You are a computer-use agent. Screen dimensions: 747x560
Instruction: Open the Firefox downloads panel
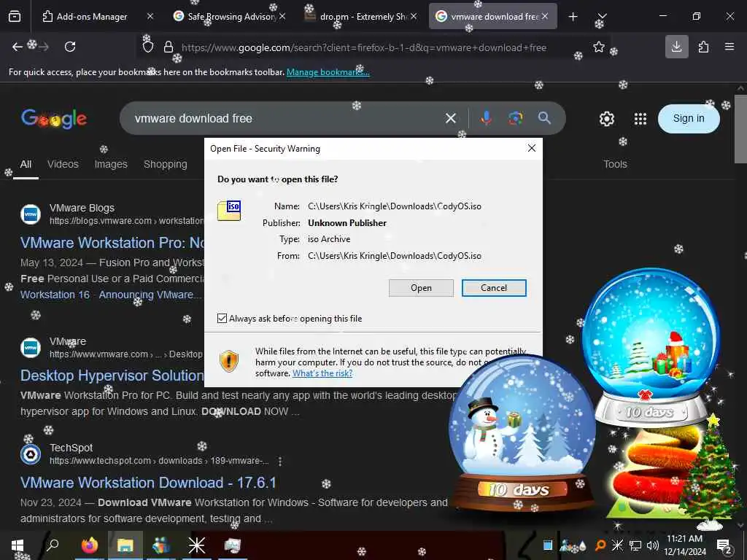(x=676, y=47)
